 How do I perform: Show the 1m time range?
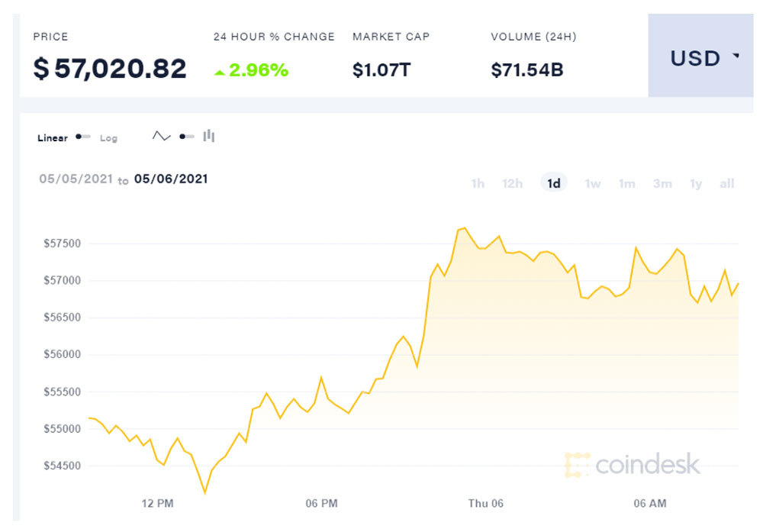626,183
